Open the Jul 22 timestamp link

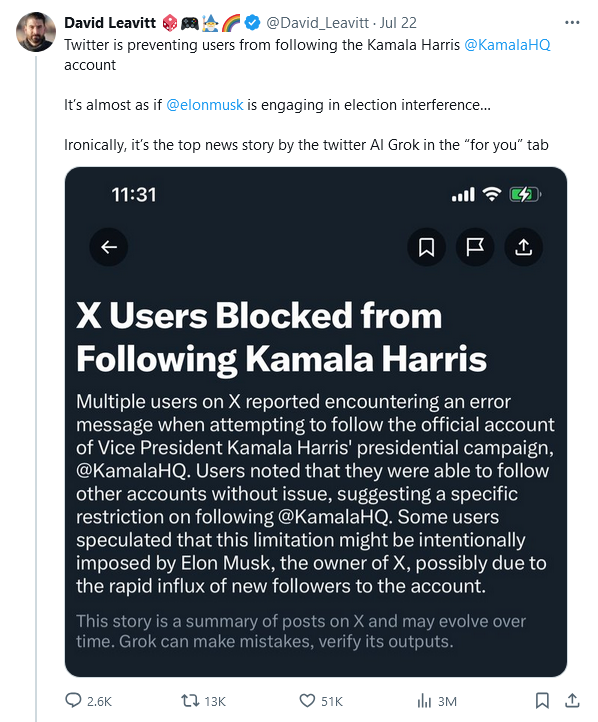coord(398,23)
